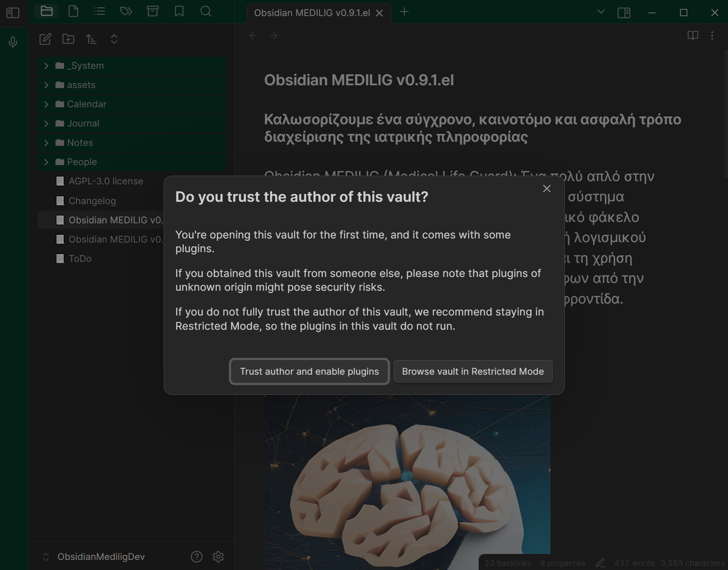Open the note's more options menu

click(x=712, y=35)
